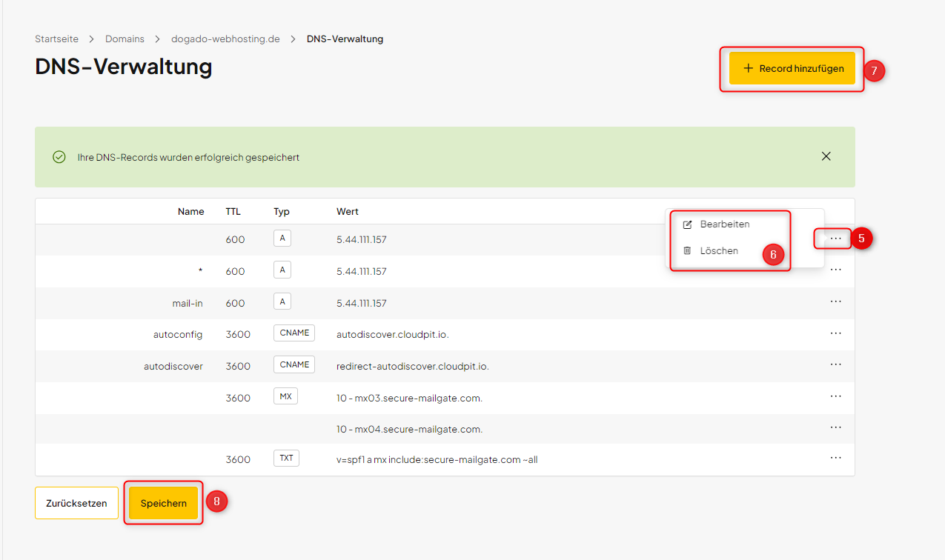The width and height of the screenshot is (945, 560).
Task: Click three-dot menu of first A record
Action: (835, 239)
